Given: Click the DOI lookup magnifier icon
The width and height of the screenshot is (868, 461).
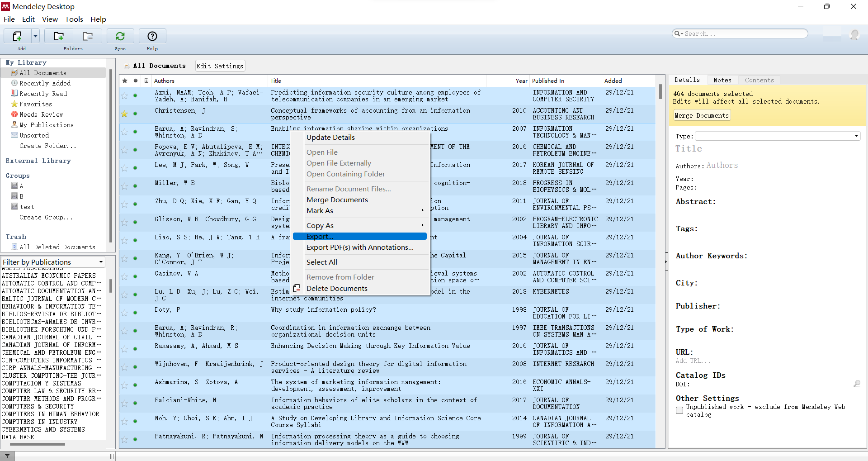Looking at the screenshot, I should pos(857,384).
